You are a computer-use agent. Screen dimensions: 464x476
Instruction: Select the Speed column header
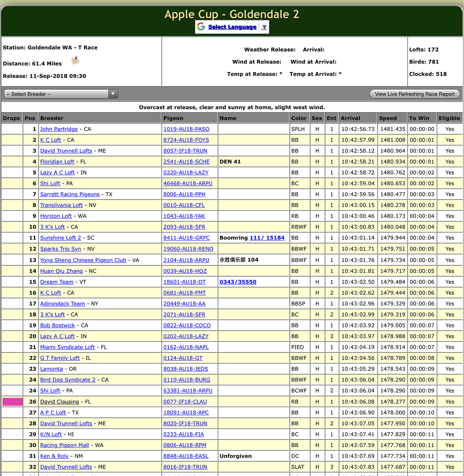click(388, 118)
